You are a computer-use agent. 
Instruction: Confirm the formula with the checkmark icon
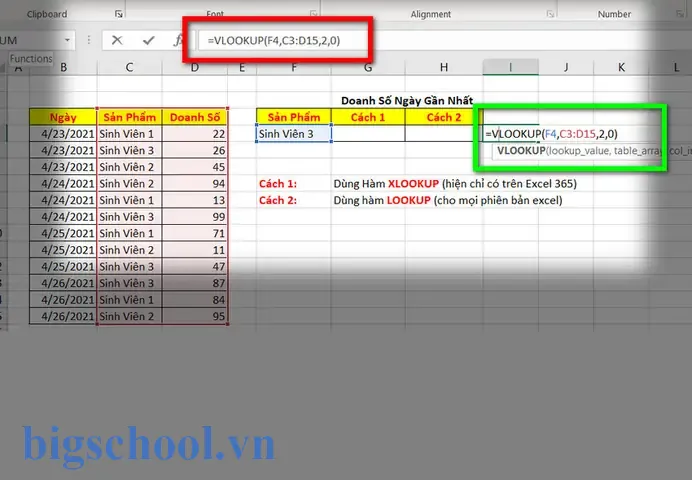pyautogui.click(x=148, y=41)
